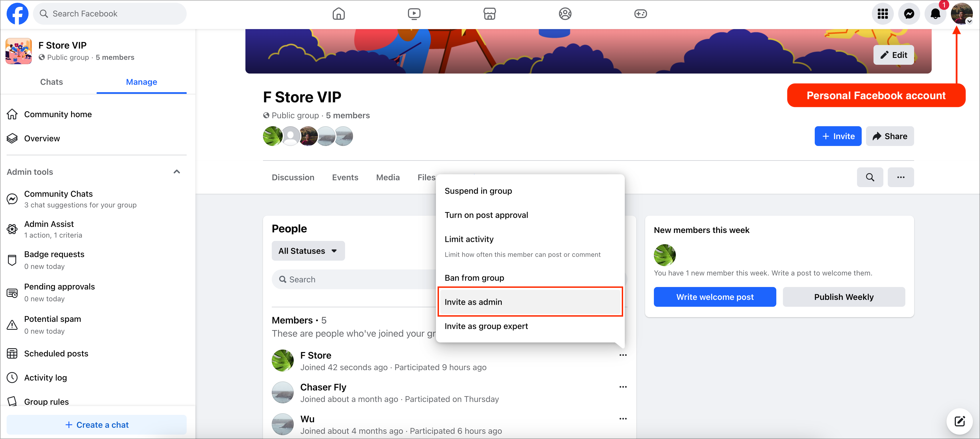This screenshot has height=439, width=980.
Task: Open the Groups icon in top bar
Action: point(565,14)
